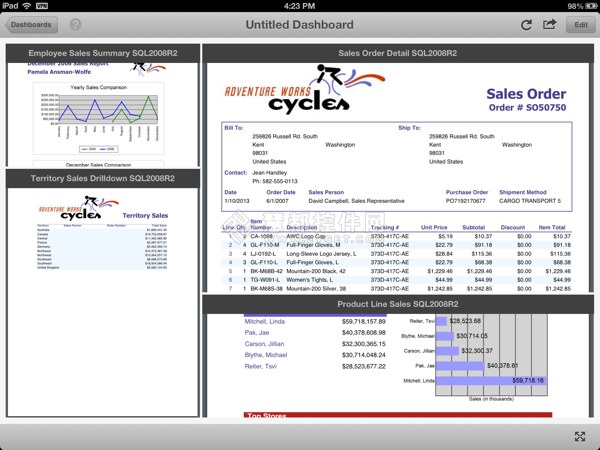
Task: Open the share/export icon
Action: pos(549,24)
